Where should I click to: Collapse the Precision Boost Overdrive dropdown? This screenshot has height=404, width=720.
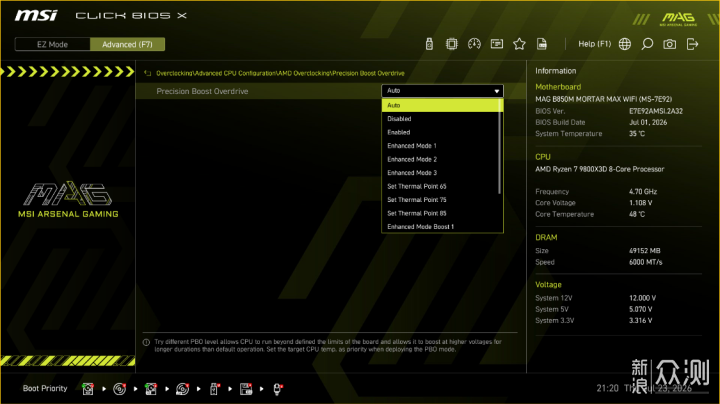[x=442, y=91]
